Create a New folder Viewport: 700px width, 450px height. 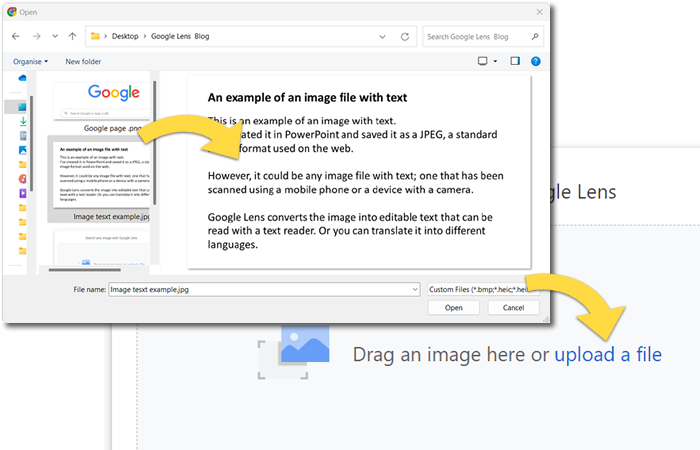[83, 62]
